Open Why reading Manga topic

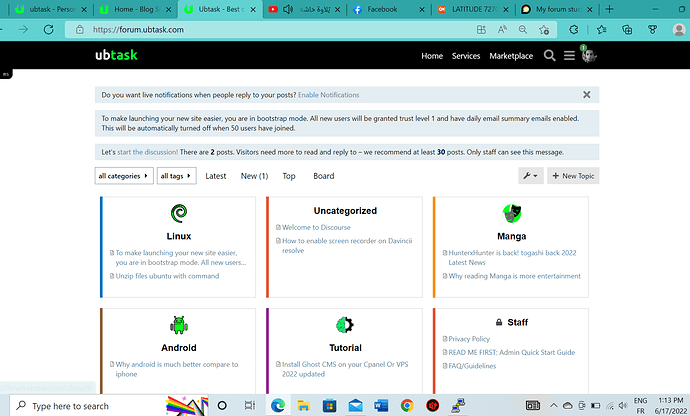tap(514, 276)
